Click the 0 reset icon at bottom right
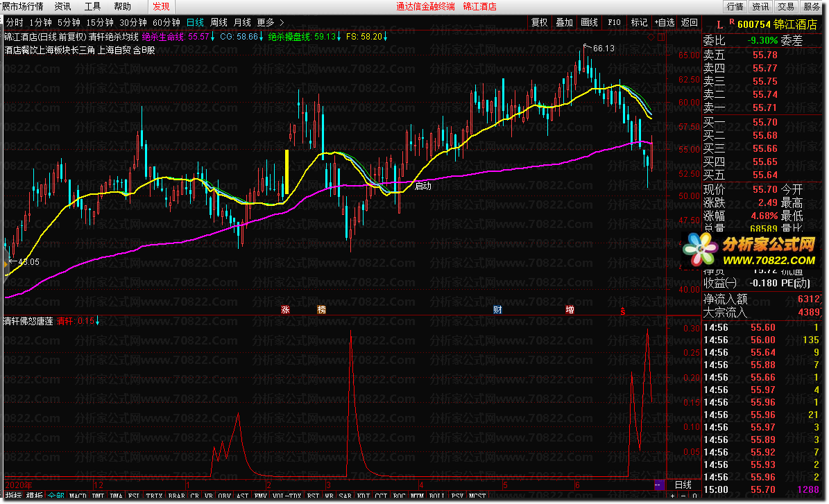Viewport: 829px width, 504px height. [694, 496]
